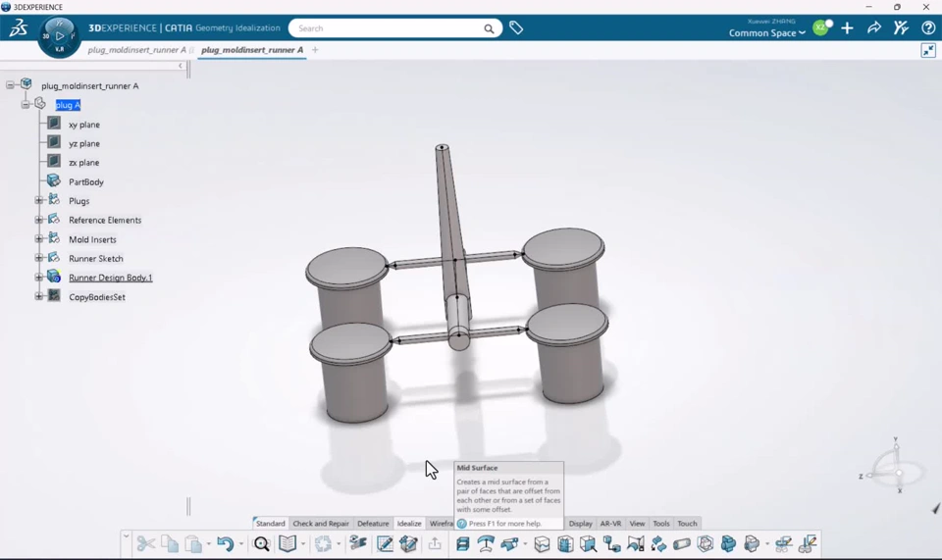Switch to the Idealize tab
This screenshot has height=560, width=942.
(x=409, y=524)
